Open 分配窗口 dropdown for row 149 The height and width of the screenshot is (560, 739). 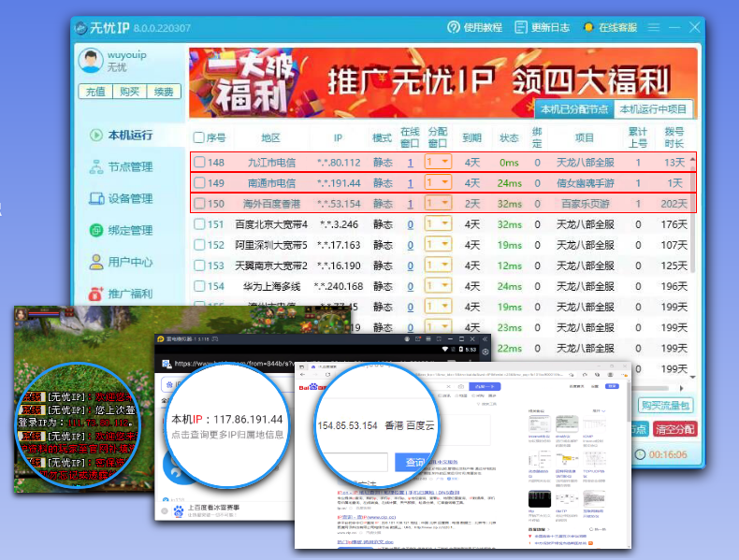tap(438, 182)
